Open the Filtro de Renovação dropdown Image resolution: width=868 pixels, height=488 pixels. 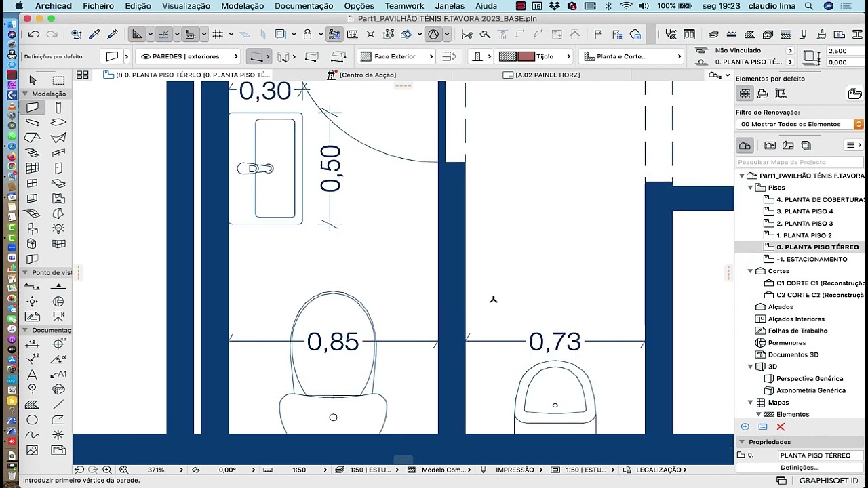(x=800, y=124)
